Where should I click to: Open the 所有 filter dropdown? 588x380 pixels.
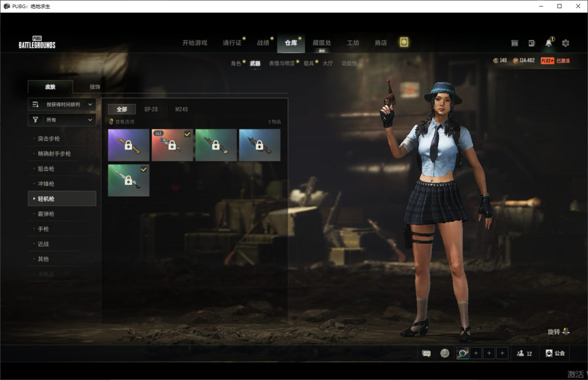click(x=62, y=120)
